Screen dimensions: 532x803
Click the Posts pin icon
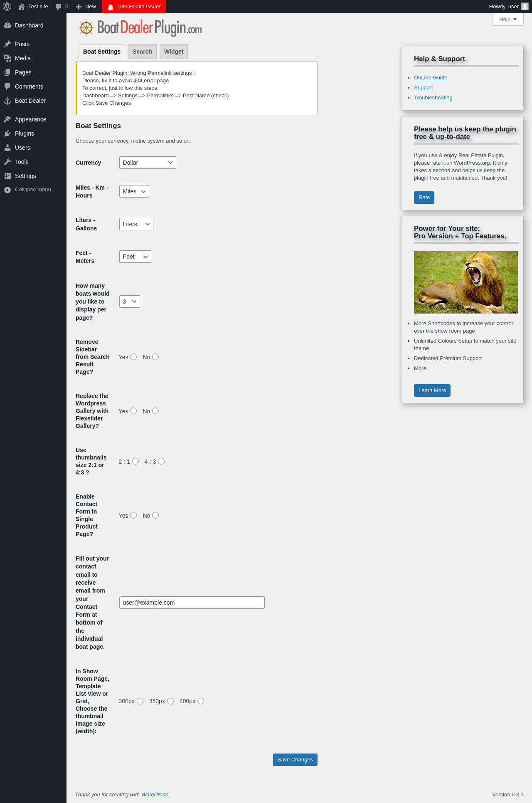tap(7, 44)
